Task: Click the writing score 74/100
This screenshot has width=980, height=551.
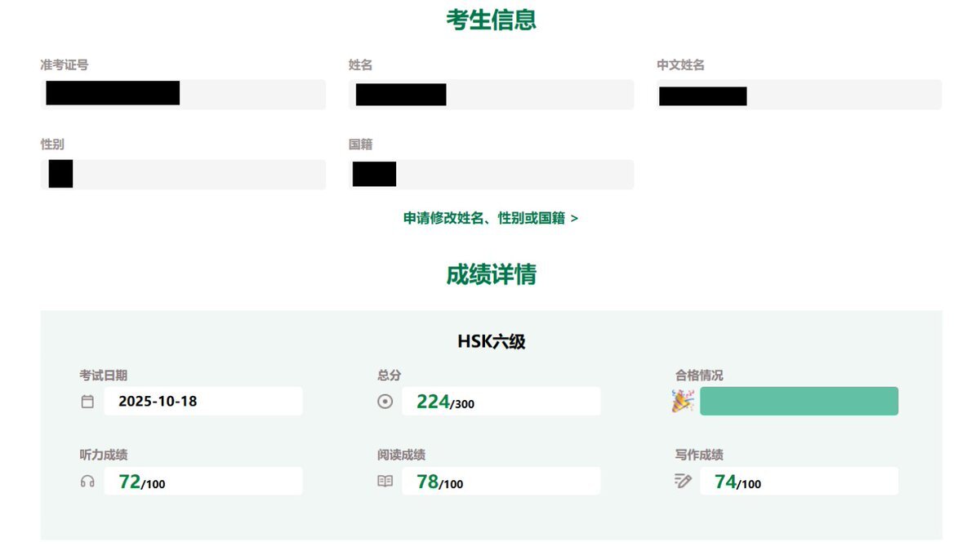Action: click(x=737, y=482)
